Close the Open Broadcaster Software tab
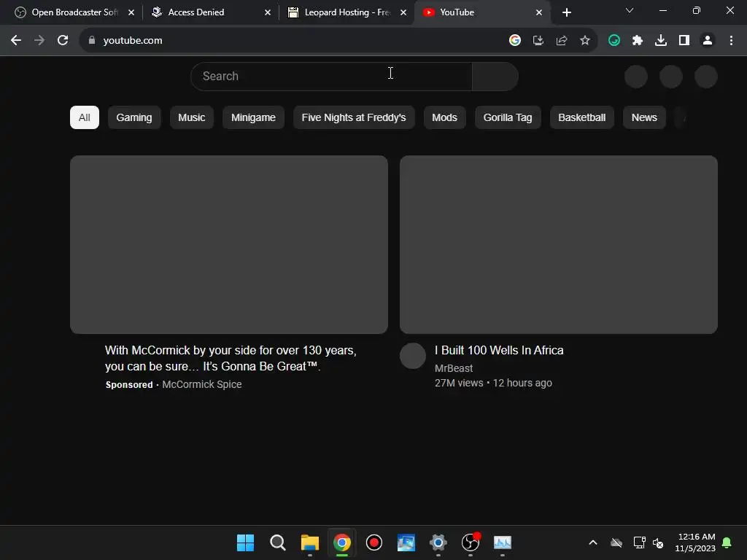 (131, 12)
